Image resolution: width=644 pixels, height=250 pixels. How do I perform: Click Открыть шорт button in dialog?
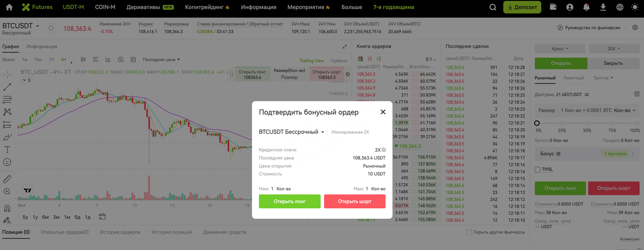coord(355,201)
